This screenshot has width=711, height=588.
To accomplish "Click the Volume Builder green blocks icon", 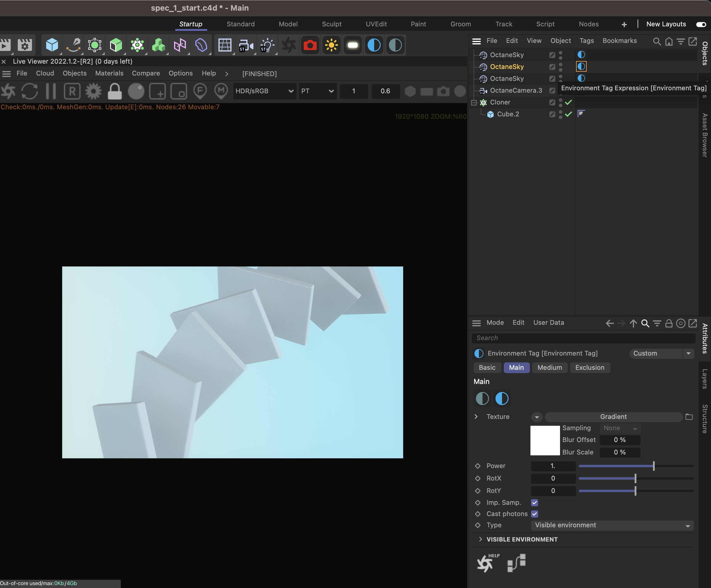I will tap(158, 45).
